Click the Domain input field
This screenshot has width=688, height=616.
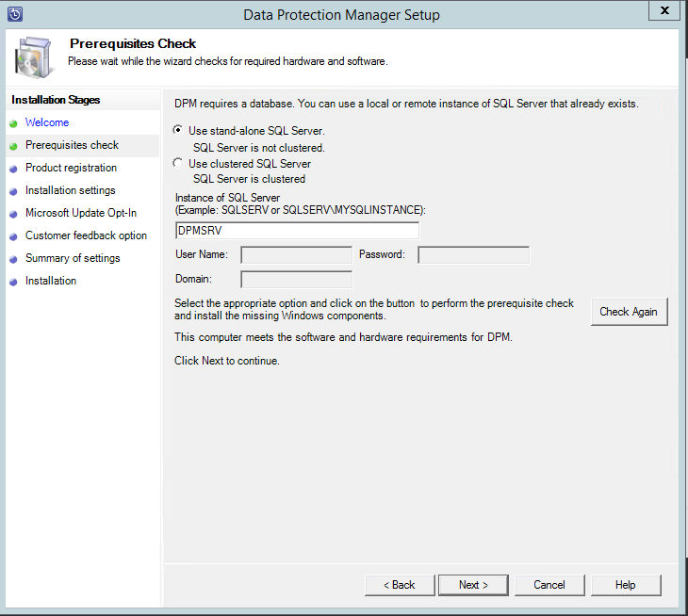pyautogui.click(x=297, y=280)
